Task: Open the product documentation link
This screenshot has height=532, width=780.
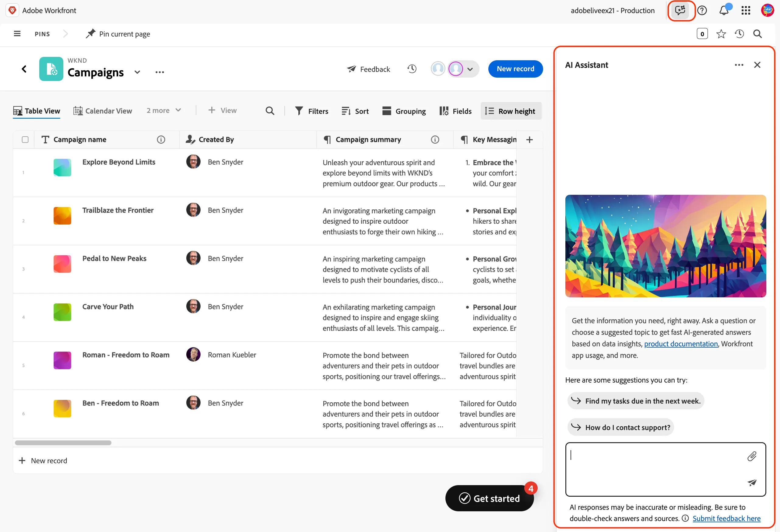Action: tap(681, 344)
